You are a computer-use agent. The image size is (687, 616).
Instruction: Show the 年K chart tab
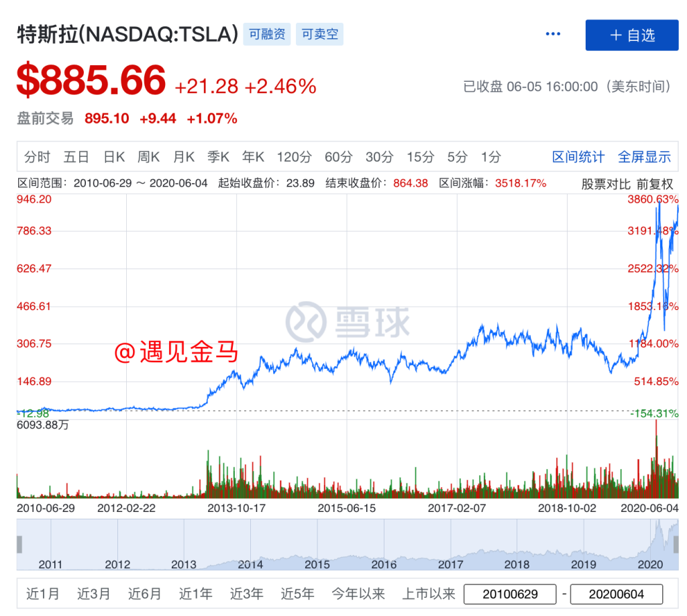253,157
